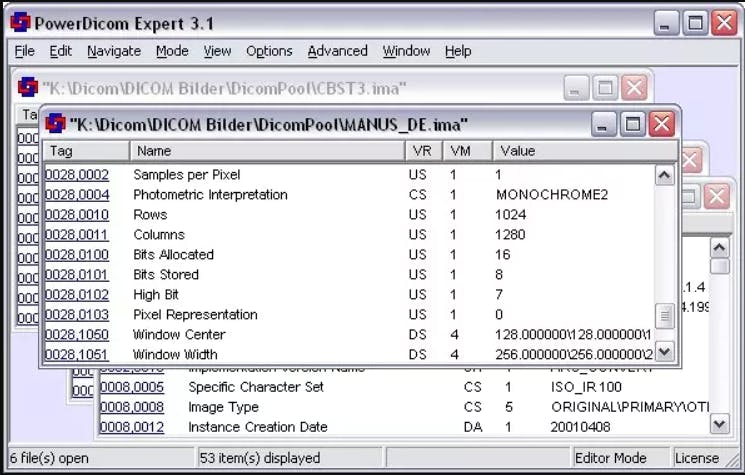This screenshot has width=745, height=475.
Task: Open the View menu
Action: tap(217, 51)
